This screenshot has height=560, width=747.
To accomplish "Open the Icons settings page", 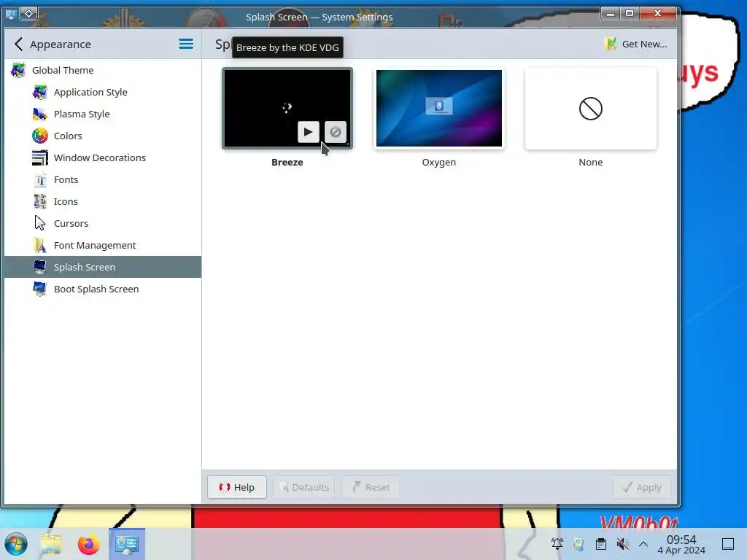I will (x=103, y=202).
